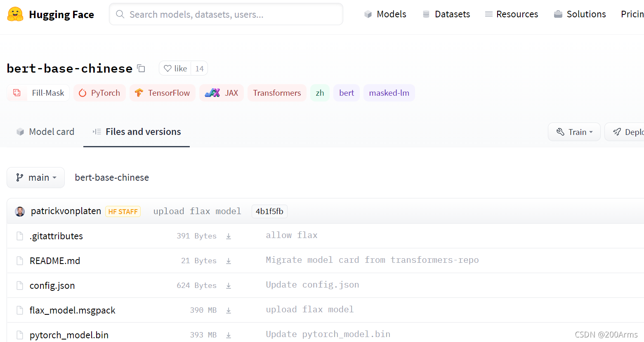Click the Deploy rocket icon
This screenshot has height=342, width=644.
(x=617, y=132)
